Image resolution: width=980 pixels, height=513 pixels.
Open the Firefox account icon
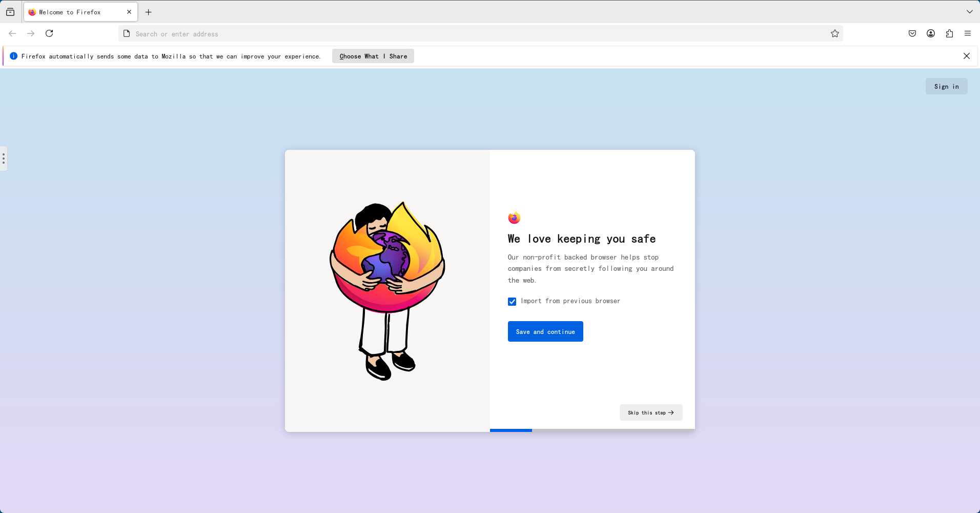point(931,33)
